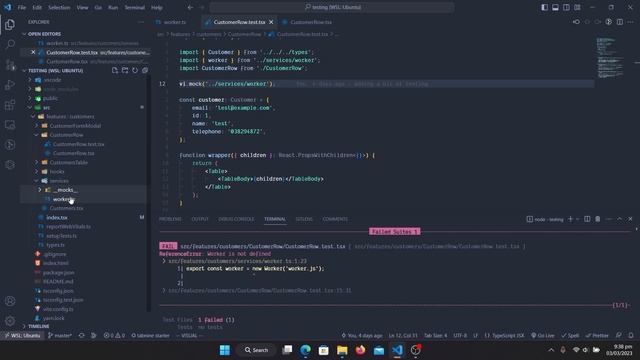Open the Run and Debug view
The width and height of the screenshot is (640, 360).
click(x=10, y=84)
